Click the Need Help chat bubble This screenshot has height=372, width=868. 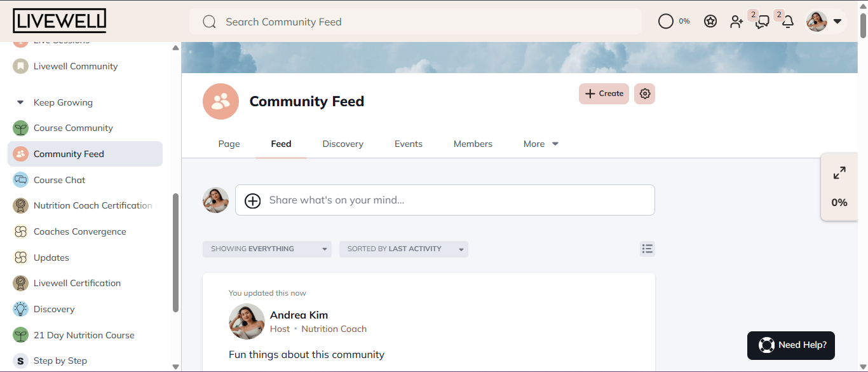(x=790, y=345)
